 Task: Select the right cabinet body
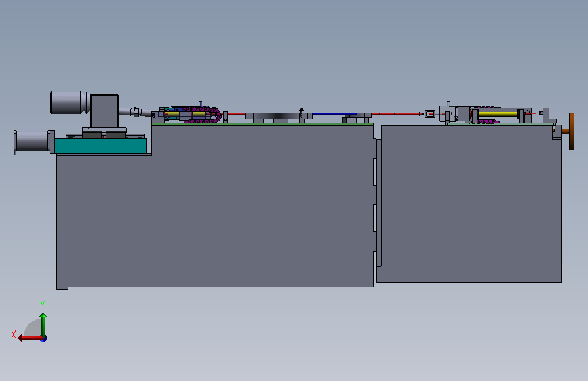tap(469, 203)
